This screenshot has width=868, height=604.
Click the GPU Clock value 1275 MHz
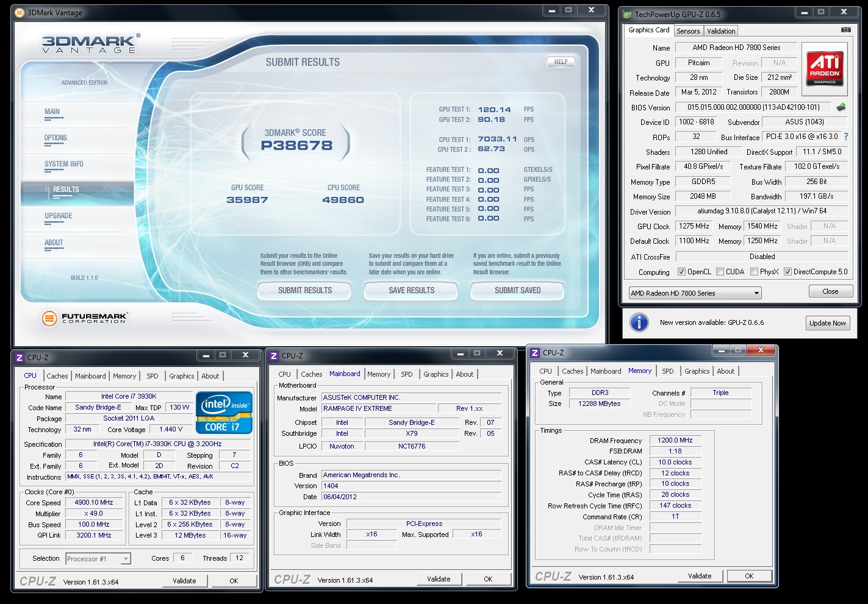694,226
